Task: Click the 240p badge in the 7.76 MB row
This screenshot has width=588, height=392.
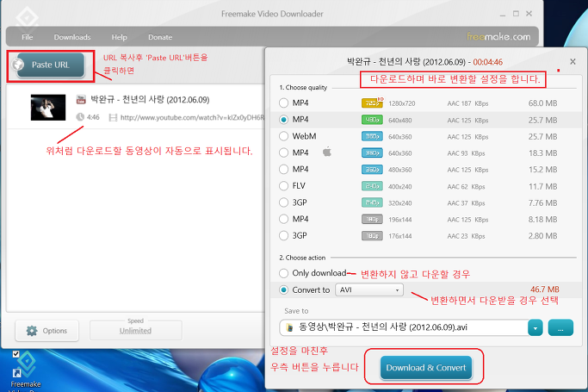Action: [372, 202]
